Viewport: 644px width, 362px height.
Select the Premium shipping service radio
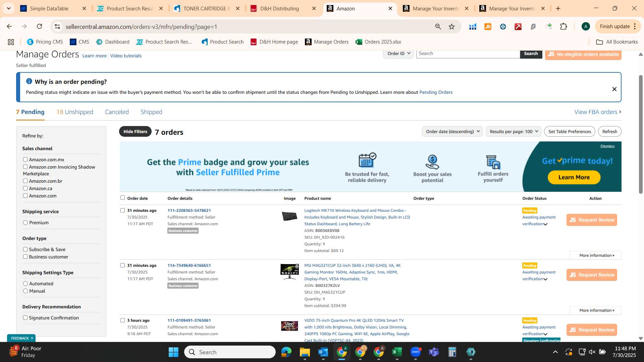pyautogui.click(x=25, y=223)
